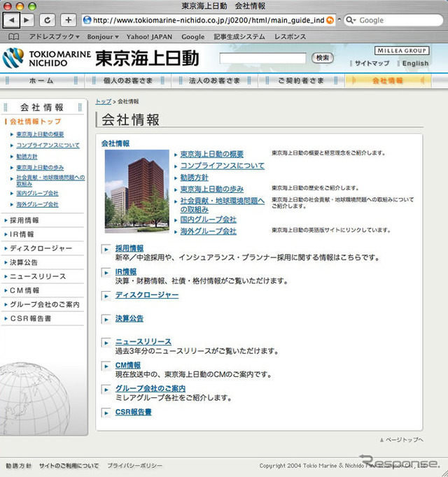
Task: Click the arrow icon beside 採用情報 in main content
Action: (x=106, y=250)
